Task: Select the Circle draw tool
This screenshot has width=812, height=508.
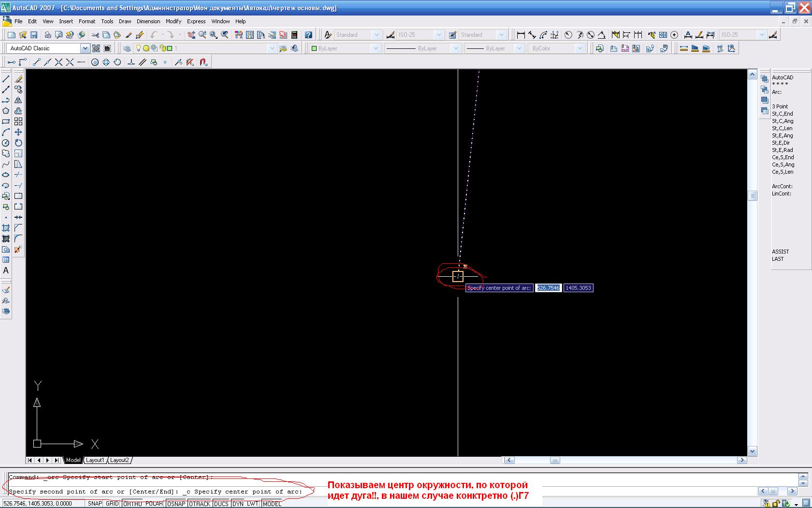Action: (x=6, y=143)
